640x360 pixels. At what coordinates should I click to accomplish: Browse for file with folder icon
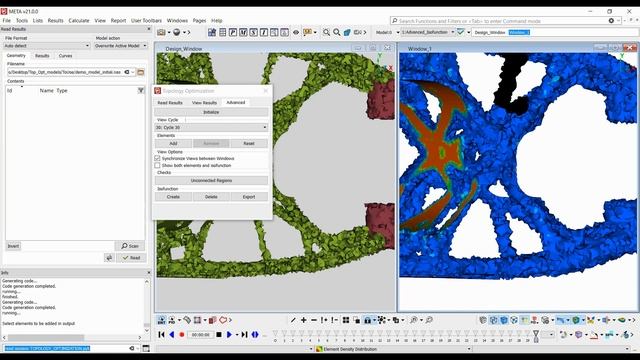coord(141,72)
